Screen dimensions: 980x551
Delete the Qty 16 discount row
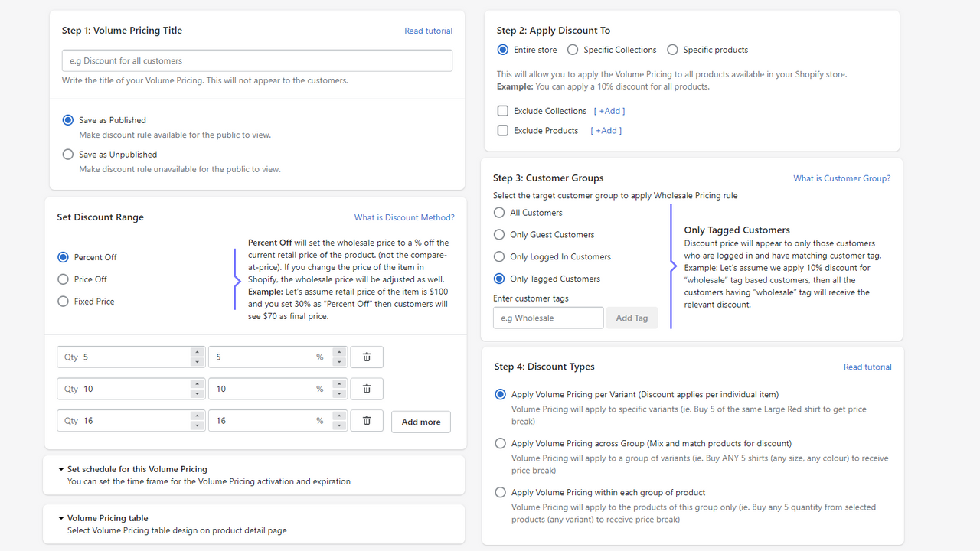pyautogui.click(x=366, y=420)
